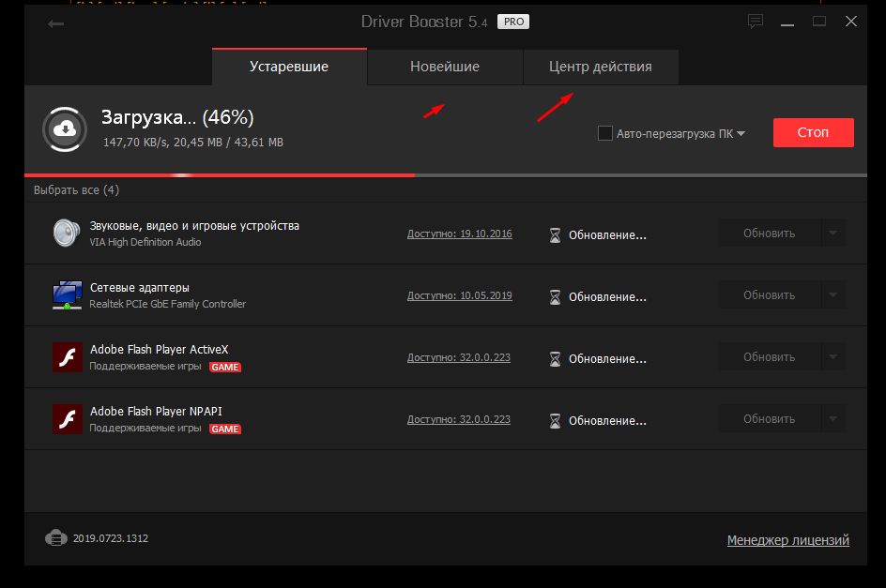Click the Adobe Flash Player NPAPI icon

pyautogui.click(x=68, y=419)
